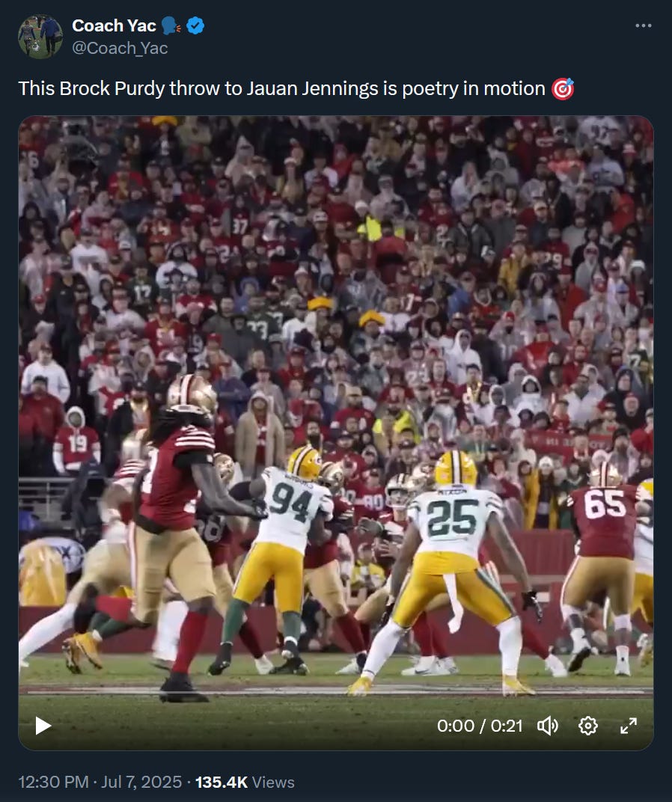
Task: Click player number 65 in video
Action: [x=605, y=504]
